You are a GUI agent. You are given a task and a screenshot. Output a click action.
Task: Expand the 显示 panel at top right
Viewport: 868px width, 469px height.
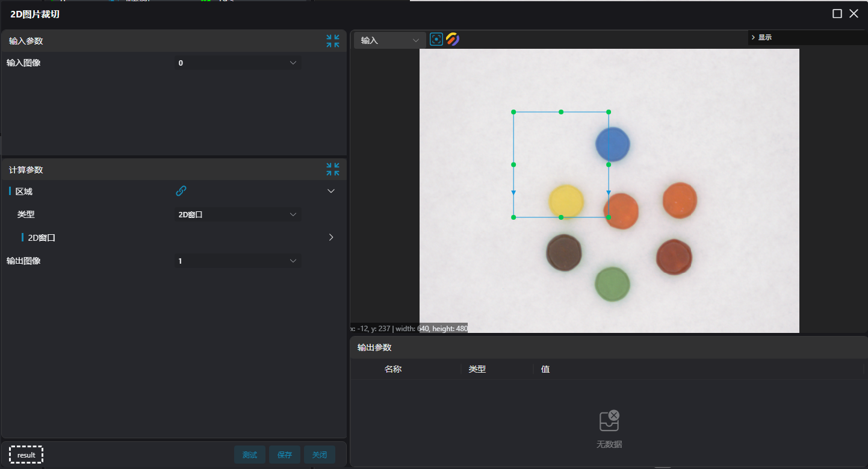761,37
